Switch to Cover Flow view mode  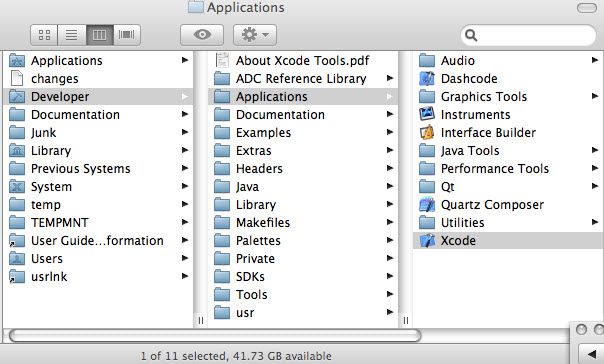127,35
